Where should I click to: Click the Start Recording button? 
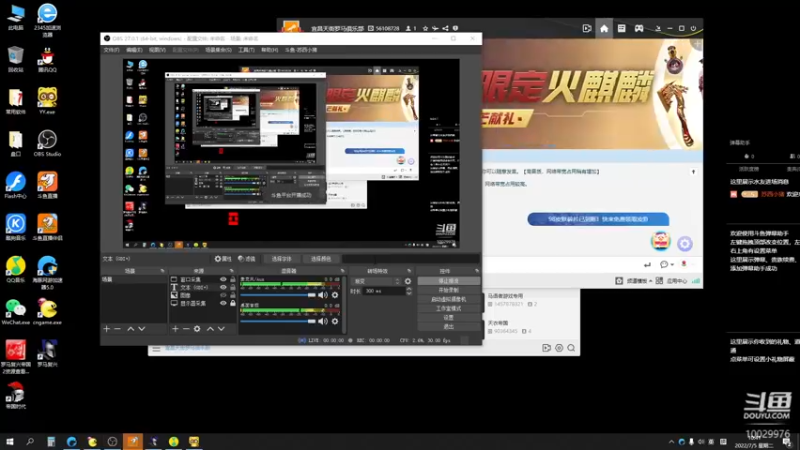tap(448, 290)
